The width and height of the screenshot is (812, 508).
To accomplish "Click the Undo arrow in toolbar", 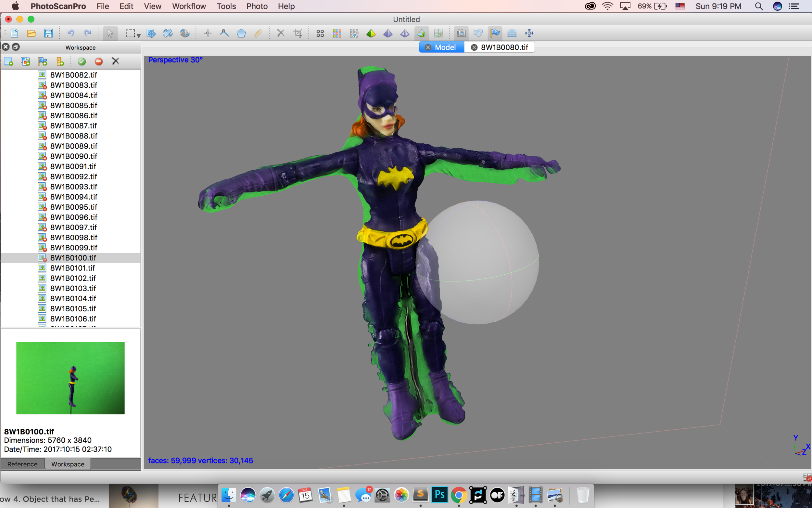I will click(x=70, y=33).
